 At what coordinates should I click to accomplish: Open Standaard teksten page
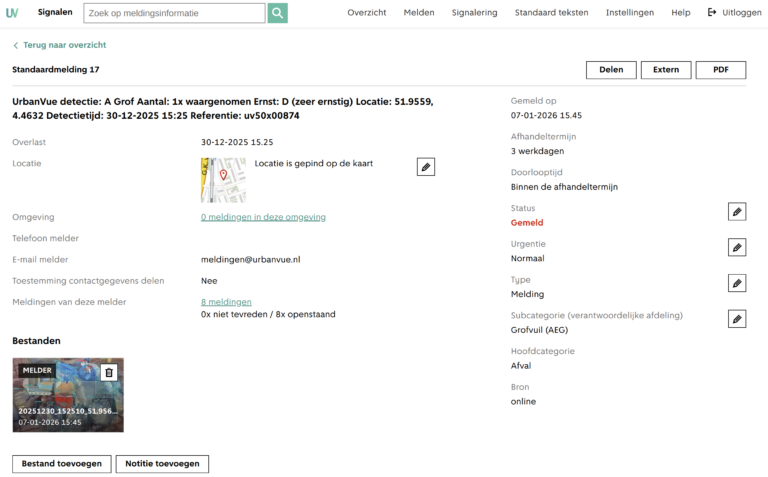[x=551, y=13]
